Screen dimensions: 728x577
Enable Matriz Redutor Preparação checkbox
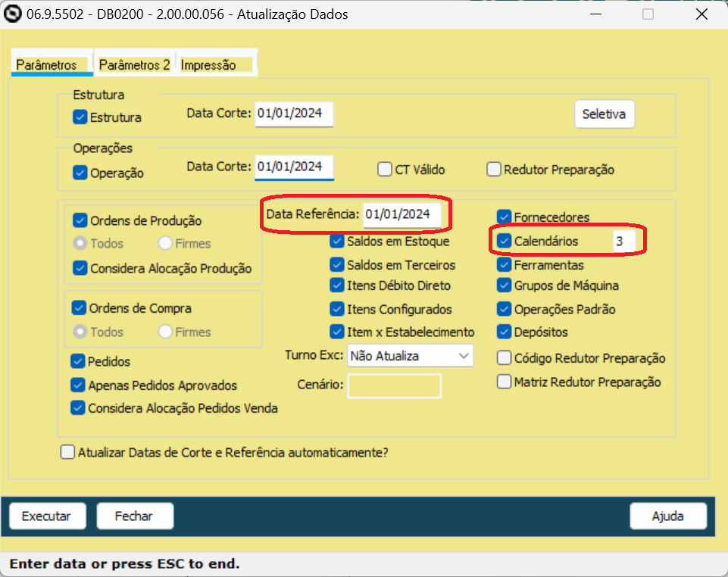[504, 382]
